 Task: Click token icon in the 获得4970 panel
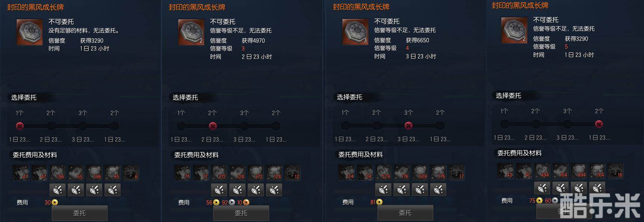click(191, 32)
